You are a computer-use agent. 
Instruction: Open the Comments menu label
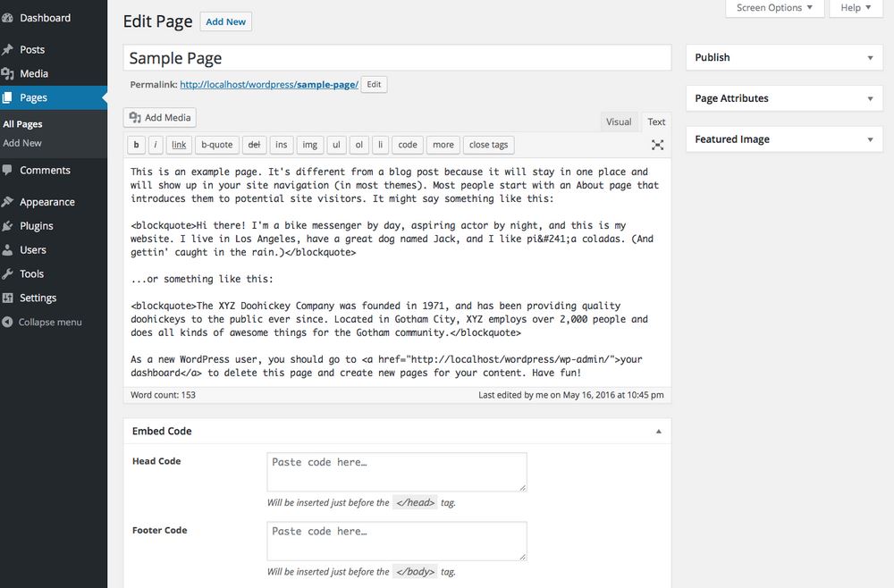(45, 170)
